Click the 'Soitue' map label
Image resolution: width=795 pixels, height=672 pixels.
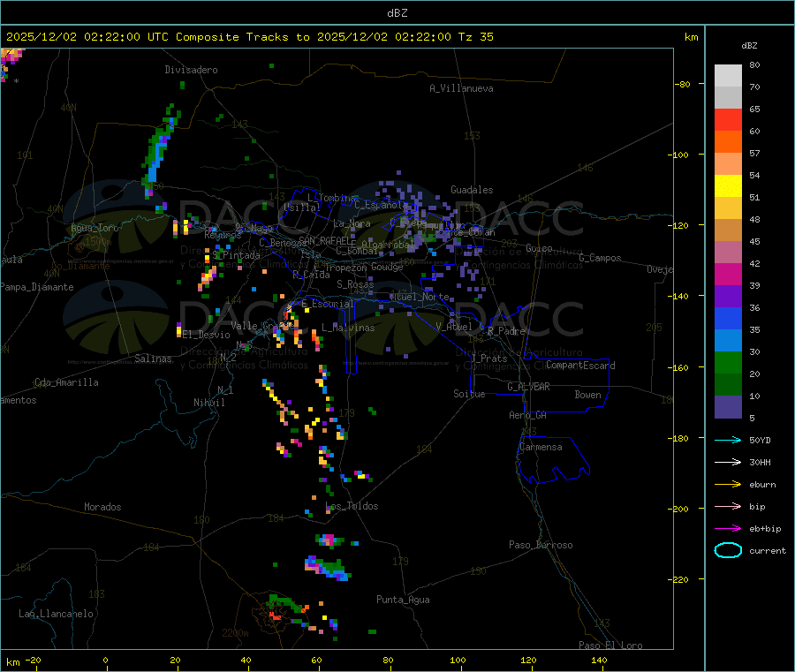469,394
